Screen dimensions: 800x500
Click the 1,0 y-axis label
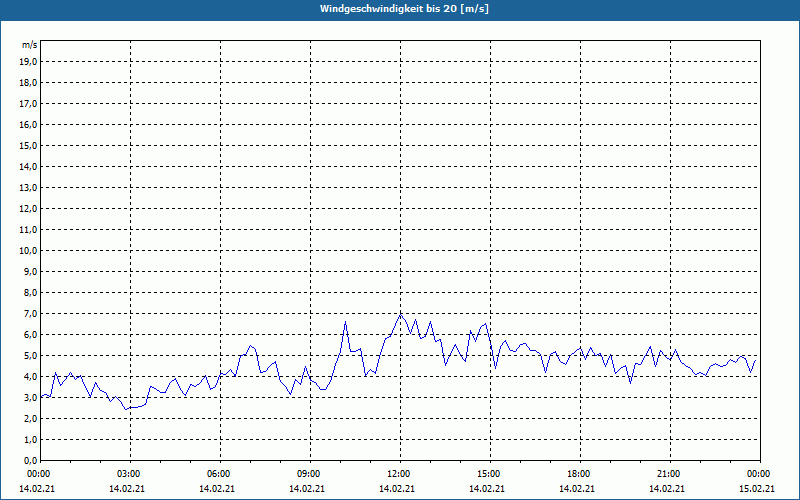point(31,440)
